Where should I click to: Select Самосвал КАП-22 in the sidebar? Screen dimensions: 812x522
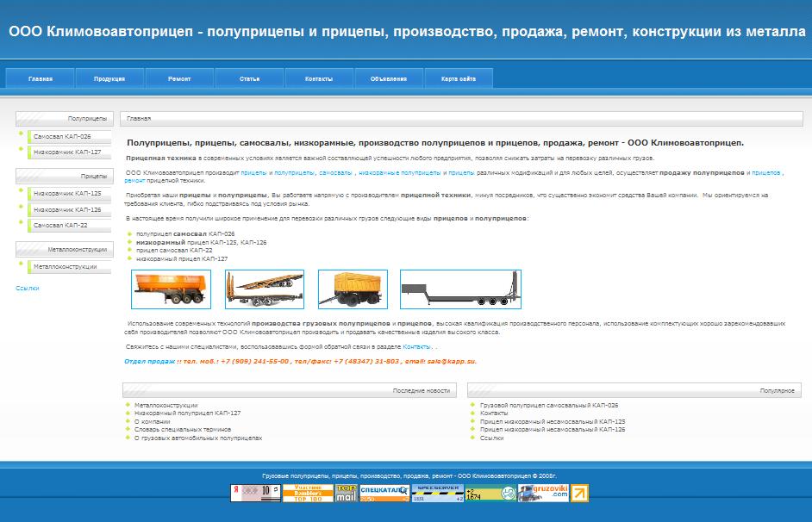point(66,226)
